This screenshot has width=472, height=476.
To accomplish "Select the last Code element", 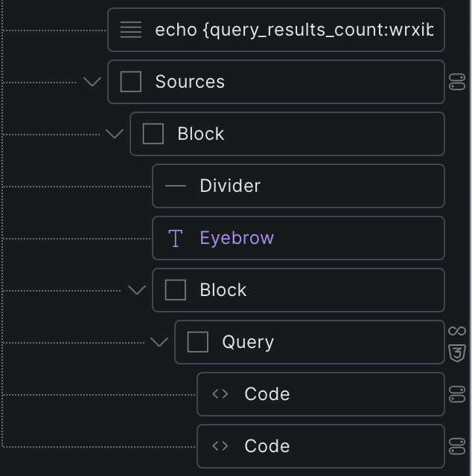I will [x=321, y=446].
